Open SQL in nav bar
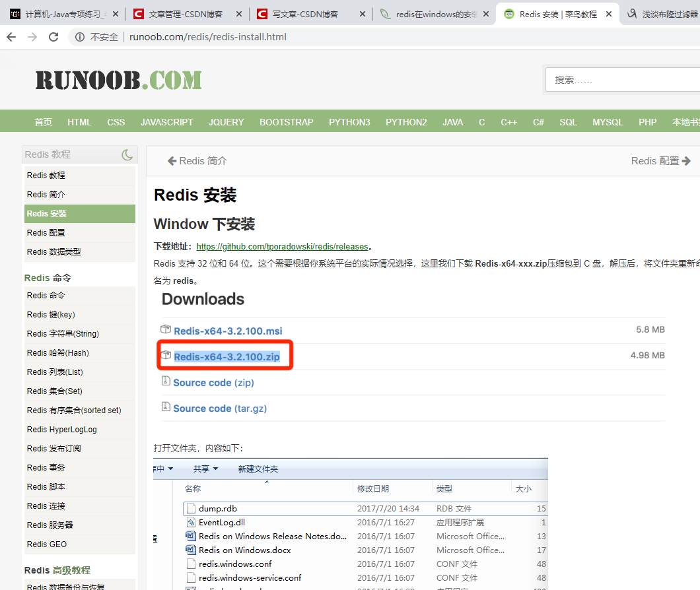This screenshot has height=590, width=700. [569, 122]
